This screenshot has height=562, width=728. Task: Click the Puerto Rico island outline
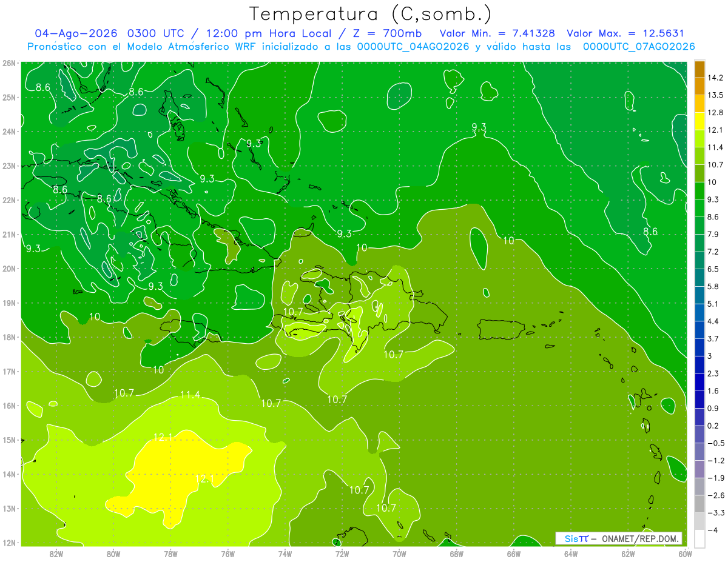[x=502, y=329]
